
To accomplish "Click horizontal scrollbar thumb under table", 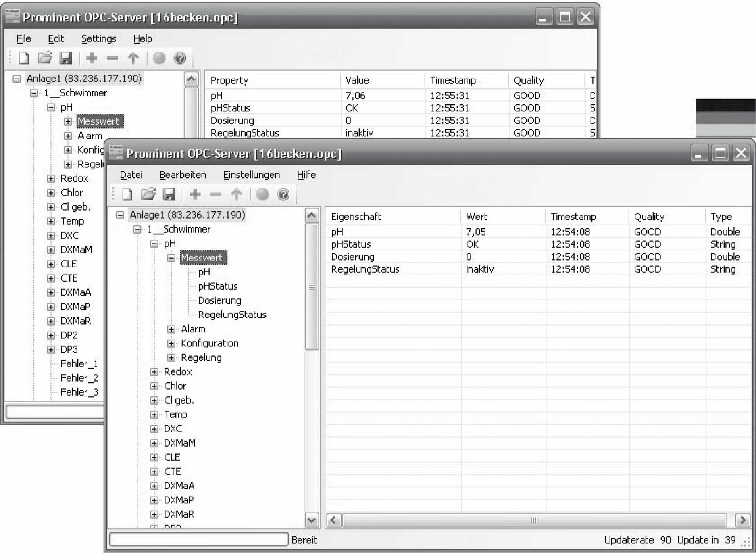I will 534,520.
